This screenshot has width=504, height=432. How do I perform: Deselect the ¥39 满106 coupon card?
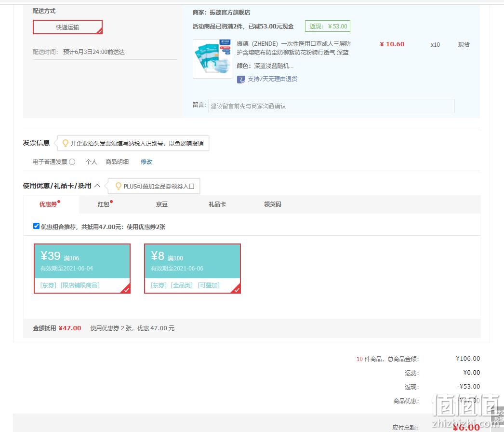tap(82, 269)
